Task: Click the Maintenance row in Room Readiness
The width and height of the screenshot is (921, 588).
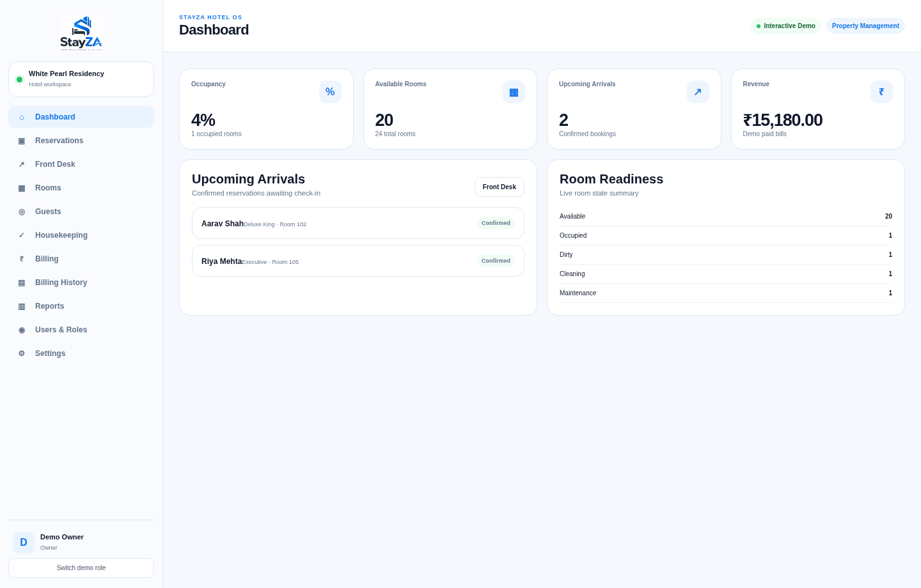Action: pyautogui.click(x=726, y=293)
